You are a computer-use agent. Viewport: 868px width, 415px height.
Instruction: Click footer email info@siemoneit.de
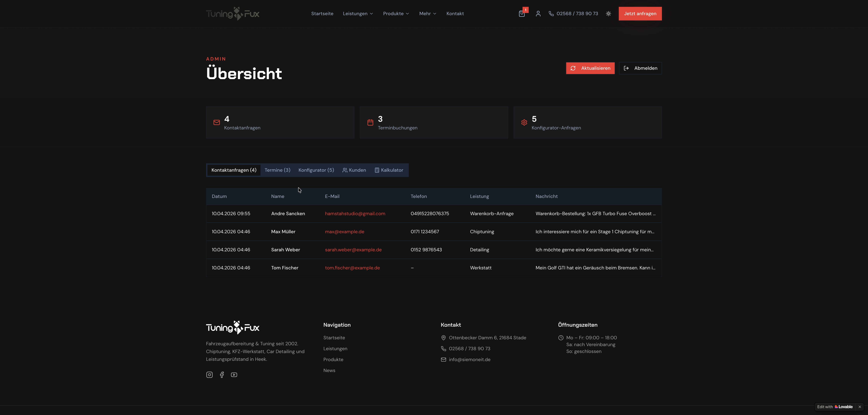pyautogui.click(x=469, y=360)
